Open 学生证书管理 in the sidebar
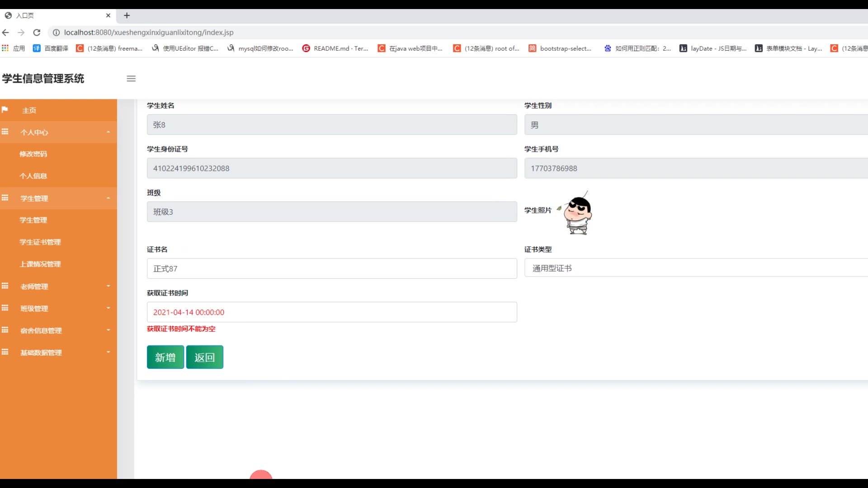The height and width of the screenshot is (488, 868). pyautogui.click(x=40, y=242)
